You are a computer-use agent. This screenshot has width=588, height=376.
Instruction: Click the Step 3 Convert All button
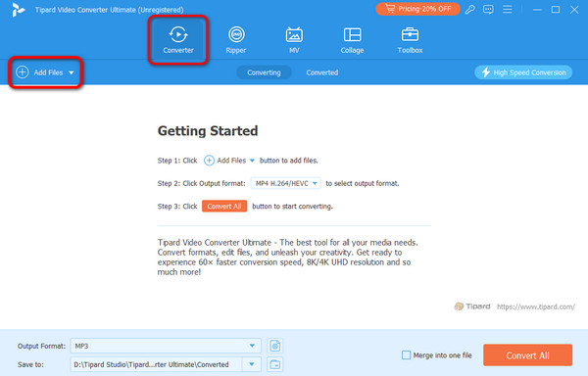pyautogui.click(x=224, y=206)
